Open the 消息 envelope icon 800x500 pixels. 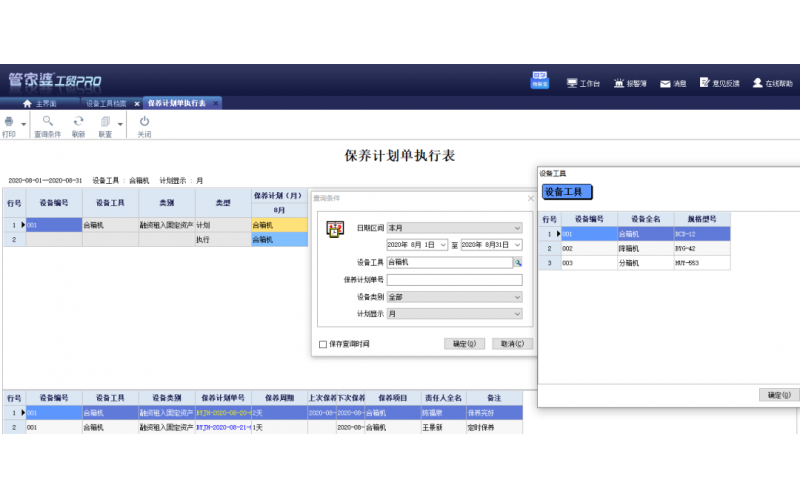(665, 84)
